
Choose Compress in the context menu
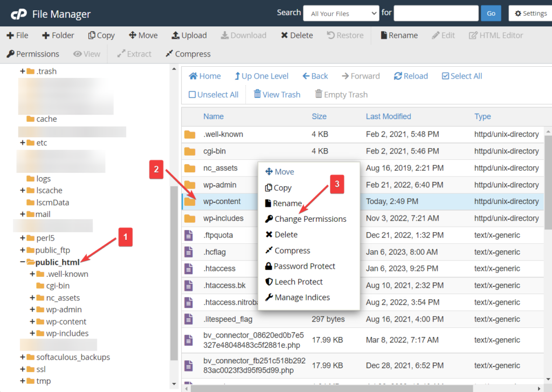click(x=288, y=250)
